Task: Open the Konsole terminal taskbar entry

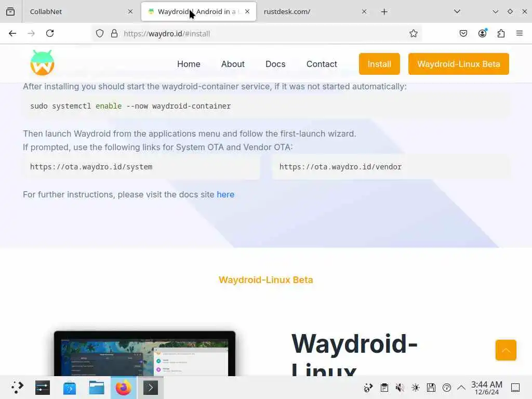Action: 151,388
